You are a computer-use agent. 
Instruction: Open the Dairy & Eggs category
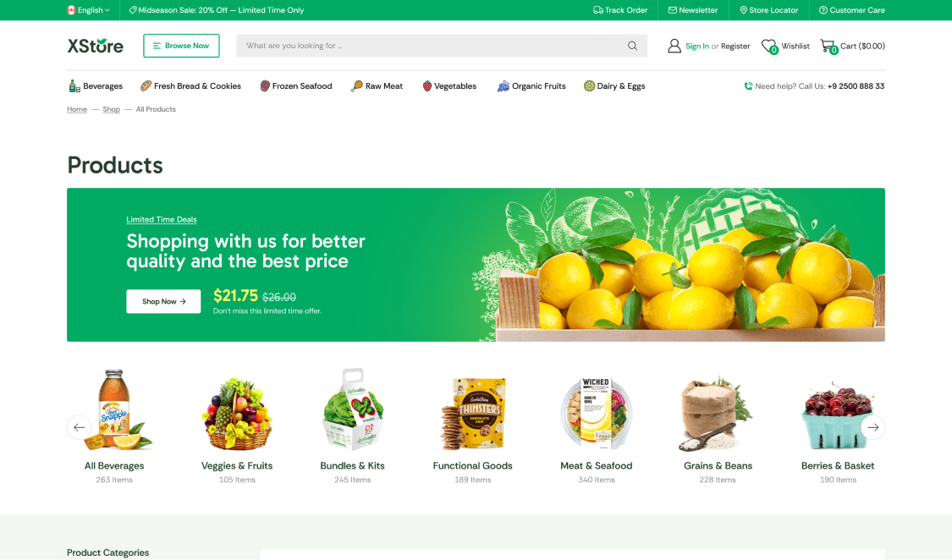coord(614,86)
